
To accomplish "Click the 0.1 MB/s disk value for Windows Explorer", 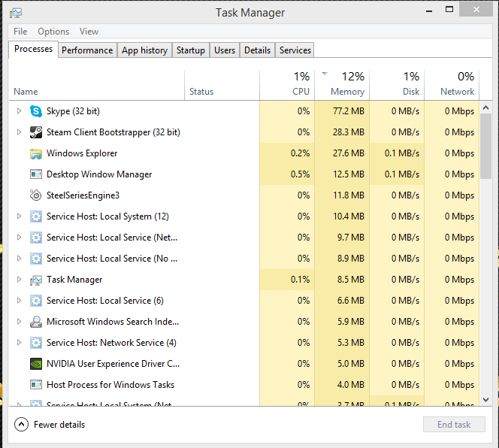I will (402, 153).
